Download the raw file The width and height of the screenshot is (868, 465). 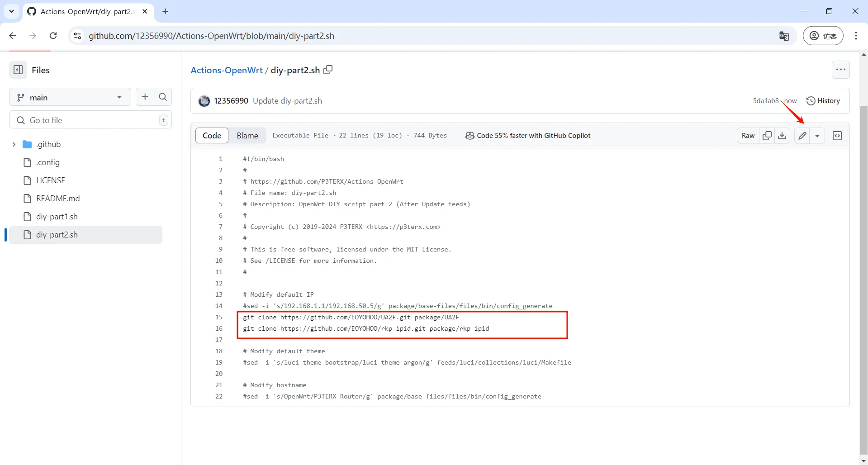coord(783,135)
